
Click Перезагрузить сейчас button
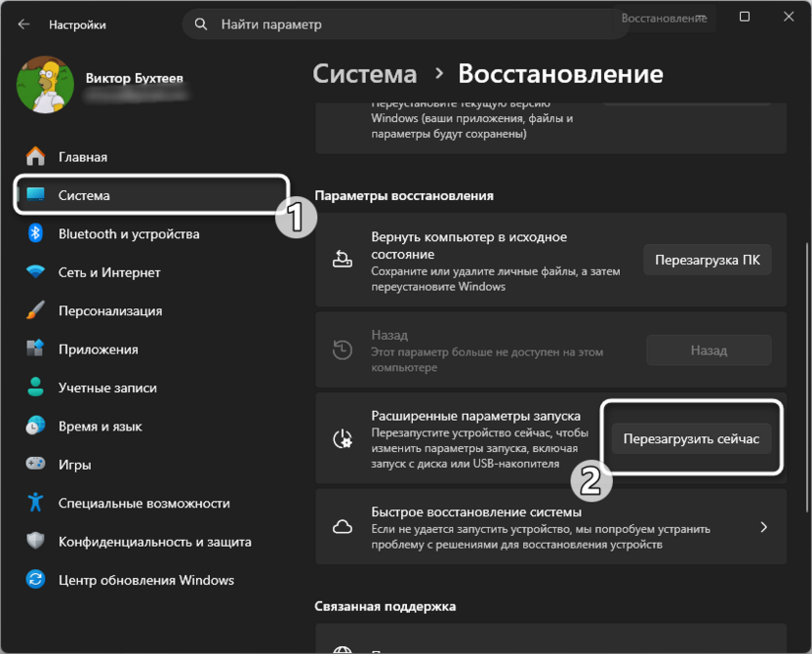[691, 438]
